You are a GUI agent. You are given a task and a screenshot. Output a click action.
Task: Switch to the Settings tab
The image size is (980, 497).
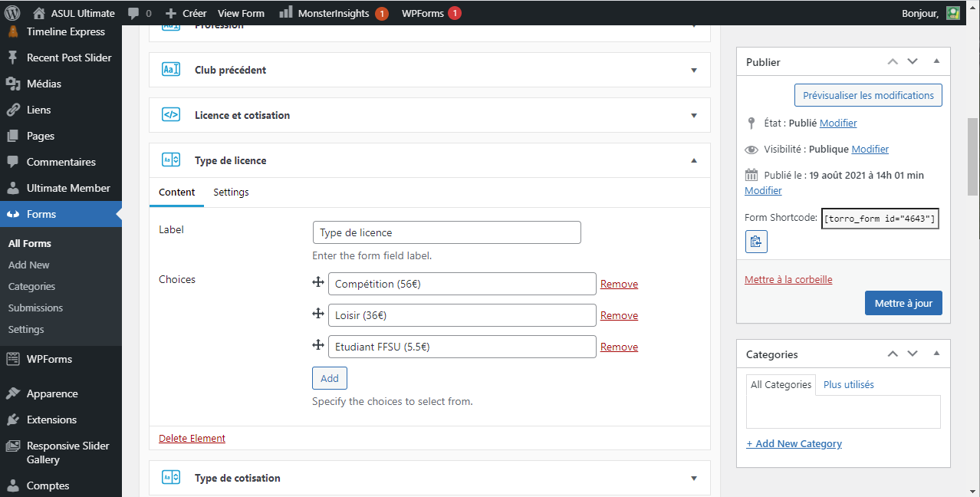[231, 193]
